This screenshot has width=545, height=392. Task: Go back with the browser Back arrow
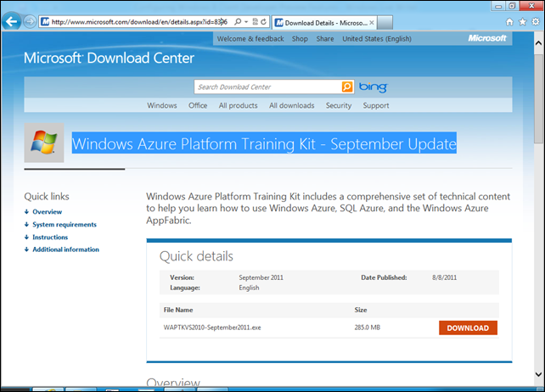point(12,21)
